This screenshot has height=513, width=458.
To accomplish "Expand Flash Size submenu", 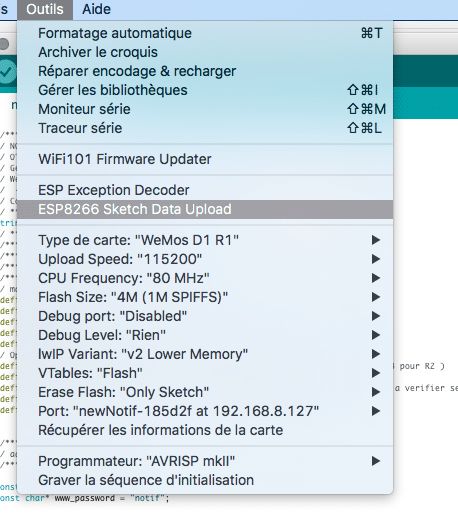I will [205, 297].
